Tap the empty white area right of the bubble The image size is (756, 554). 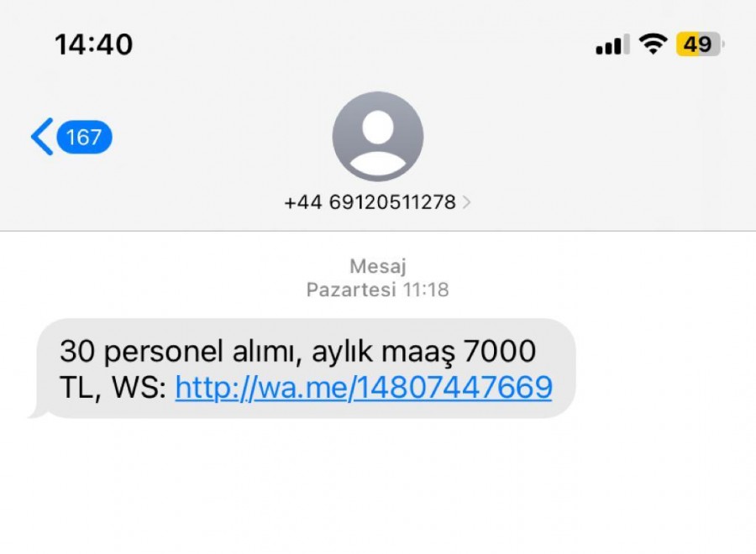click(665, 368)
